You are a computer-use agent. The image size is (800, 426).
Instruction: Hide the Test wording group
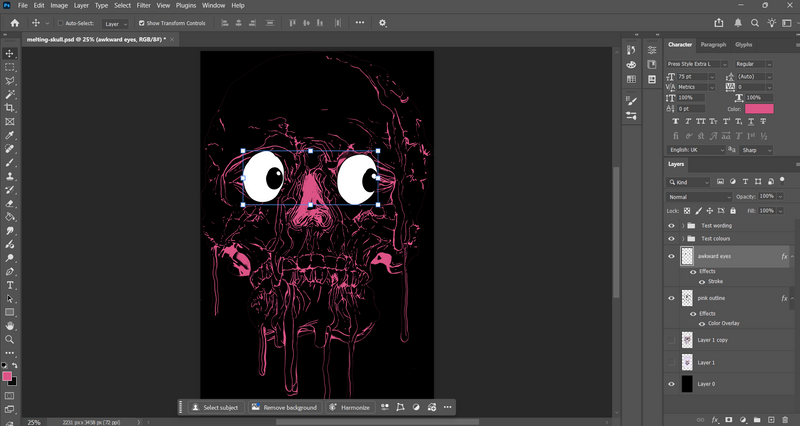click(x=671, y=225)
